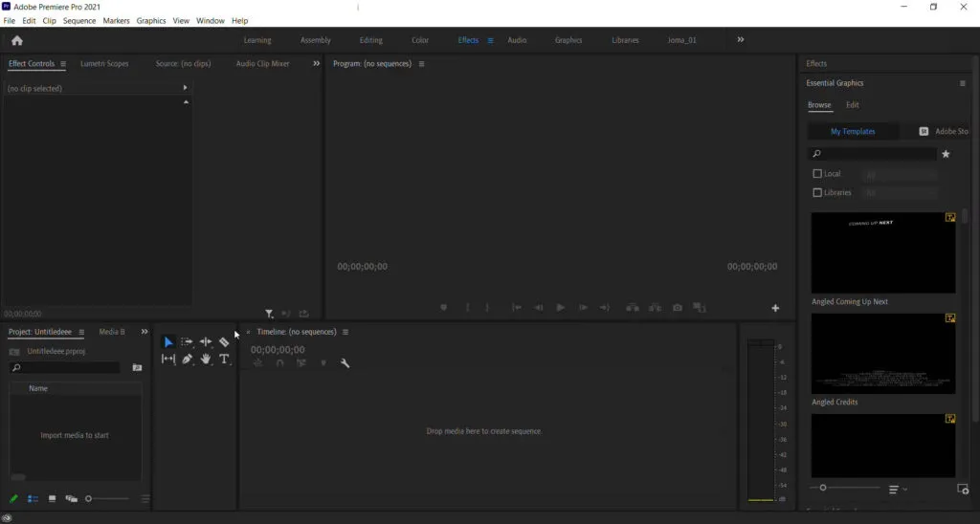Select the Hand tool
Image resolution: width=980 pixels, height=524 pixels.
click(x=206, y=360)
